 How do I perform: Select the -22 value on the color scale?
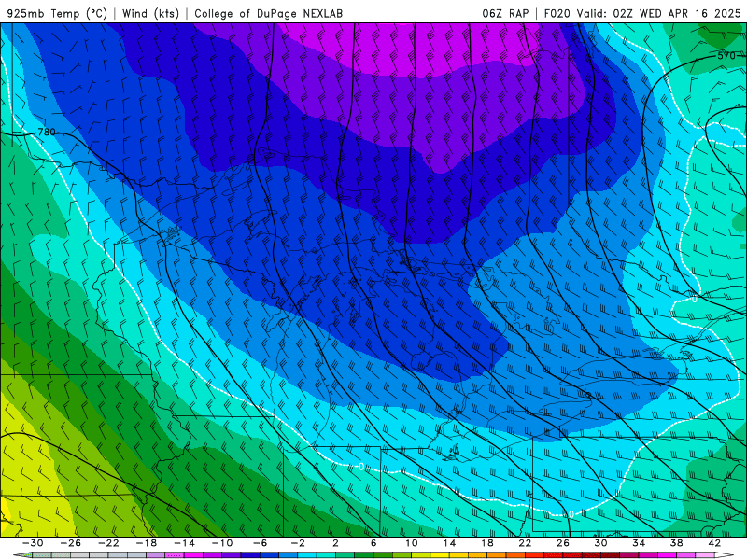click(108, 543)
